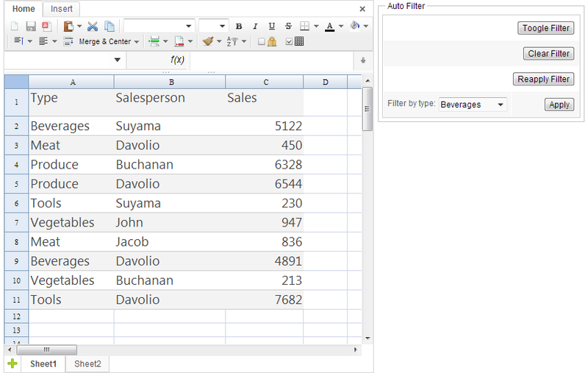Click the Reapply Filter button
This screenshot has height=373, width=588.
tap(543, 79)
